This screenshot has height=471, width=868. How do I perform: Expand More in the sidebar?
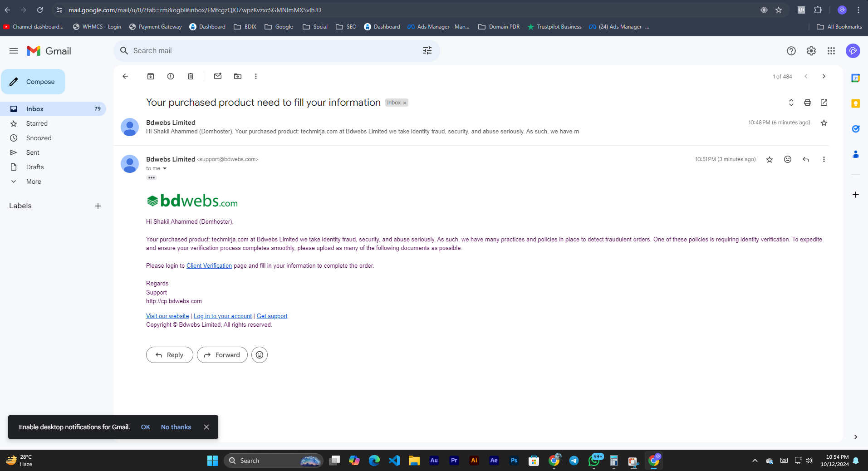pos(53,182)
